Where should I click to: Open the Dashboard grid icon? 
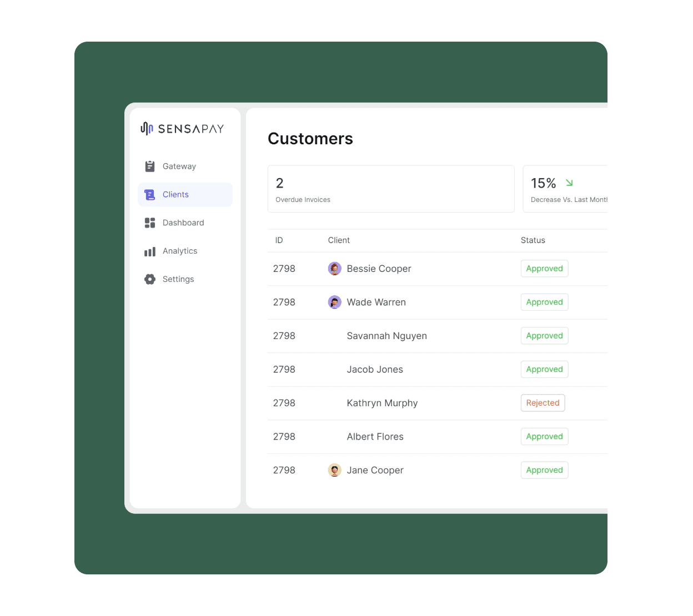[149, 223]
